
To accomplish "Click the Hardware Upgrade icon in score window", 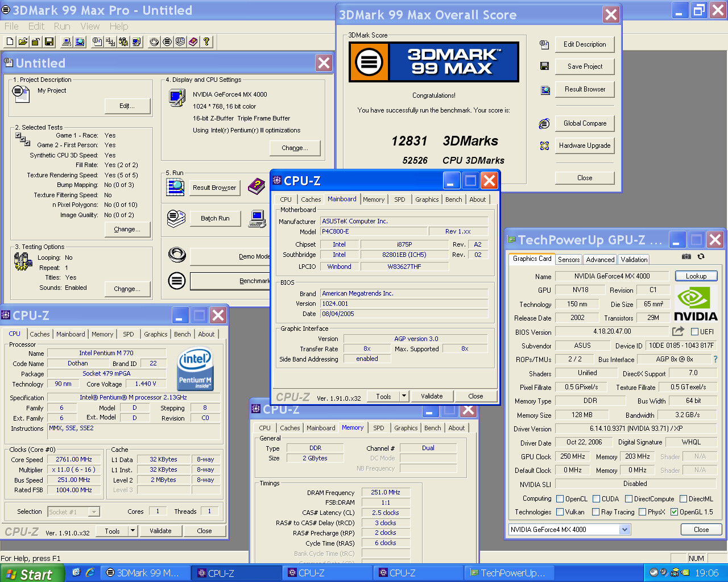I will (x=544, y=145).
